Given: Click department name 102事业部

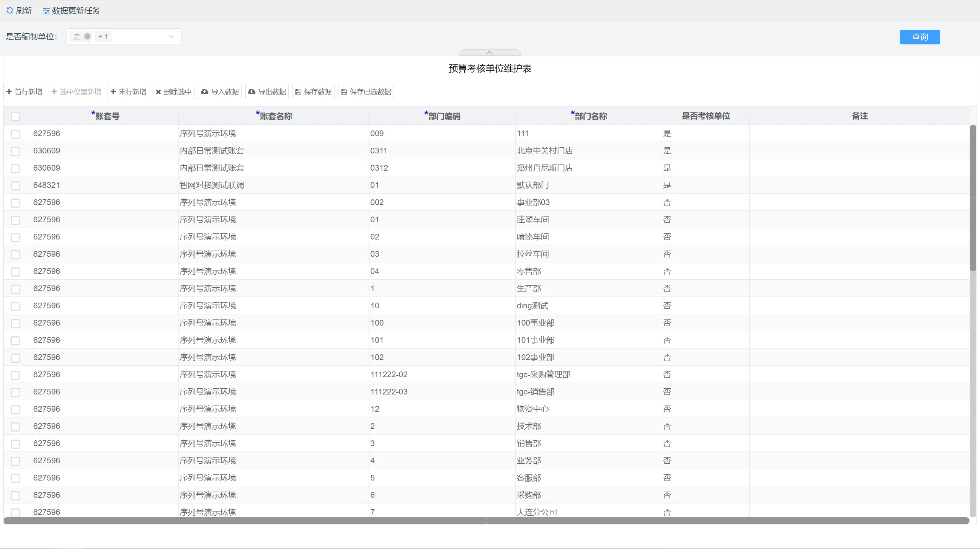Looking at the screenshot, I should (536, 357).
